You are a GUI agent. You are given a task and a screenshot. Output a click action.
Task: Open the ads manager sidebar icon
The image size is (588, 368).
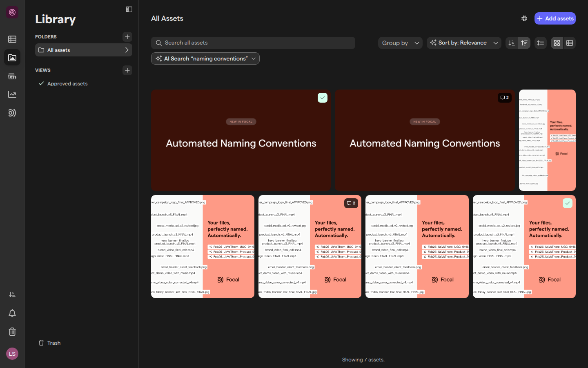[x=12, y=76]
